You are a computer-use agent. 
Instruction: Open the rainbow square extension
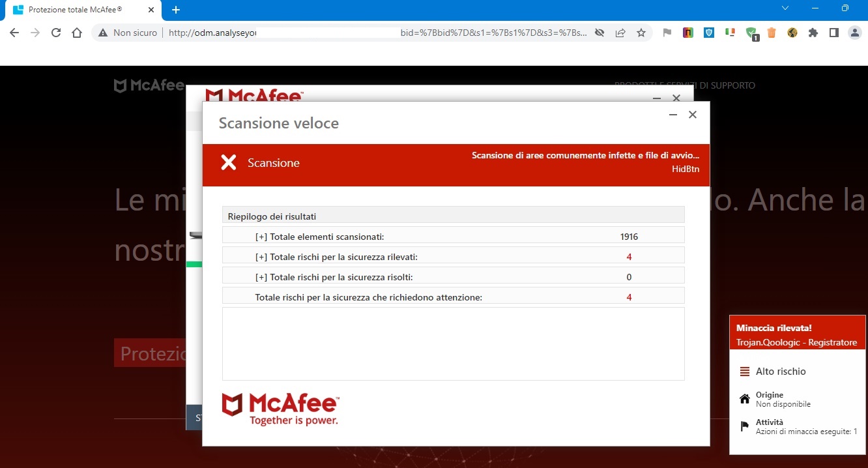(688, 33)
